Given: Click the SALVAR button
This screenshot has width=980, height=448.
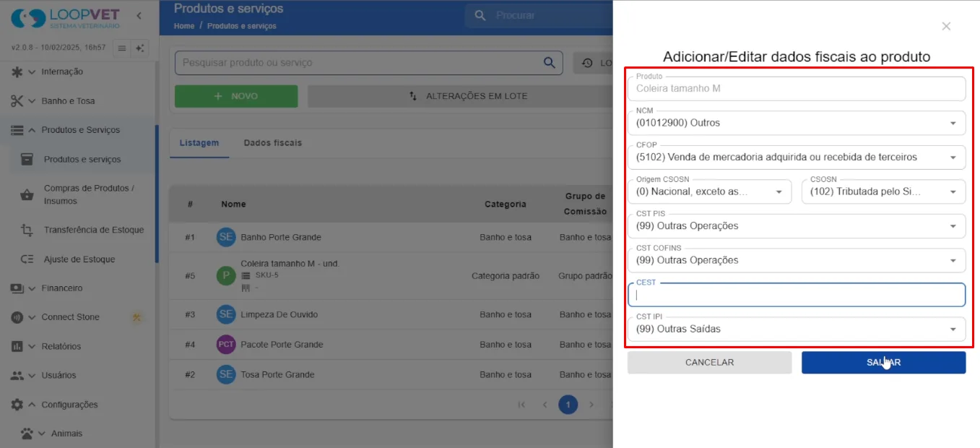Looking at the screenshot, I should click(x=883, y=362).
